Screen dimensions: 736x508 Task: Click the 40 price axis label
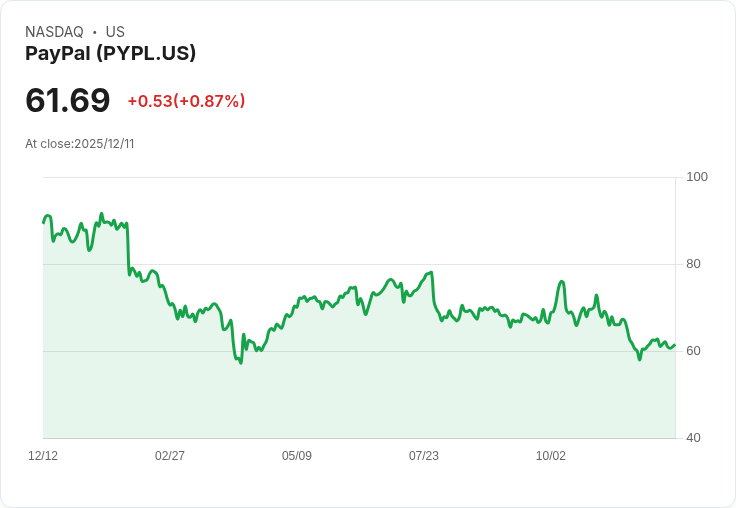point(693,438)
